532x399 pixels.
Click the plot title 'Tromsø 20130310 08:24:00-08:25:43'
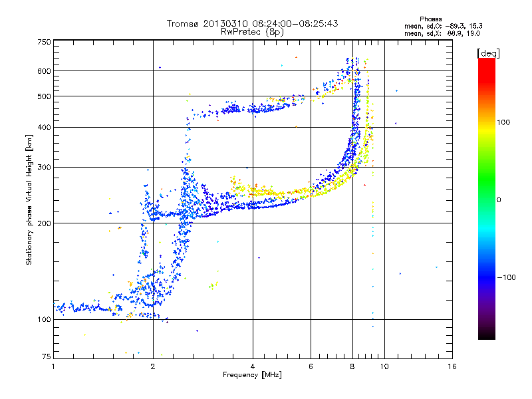252,23
